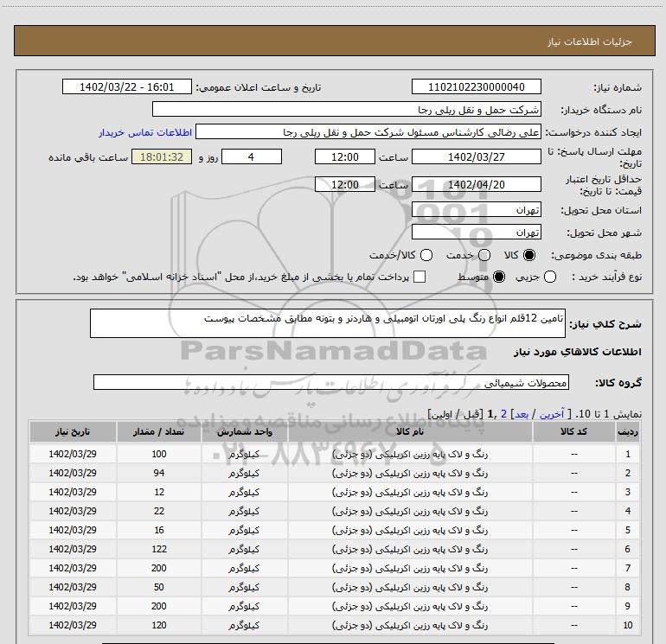Click the date 1402/03/29 in row 9
Viewport: 666px width, 644px height.
73,606
